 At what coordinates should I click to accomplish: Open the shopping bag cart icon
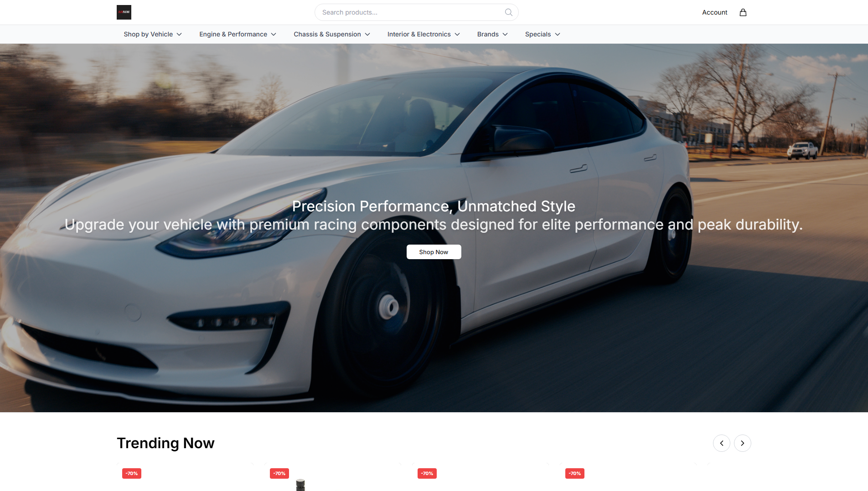click(x=743, y=12)
